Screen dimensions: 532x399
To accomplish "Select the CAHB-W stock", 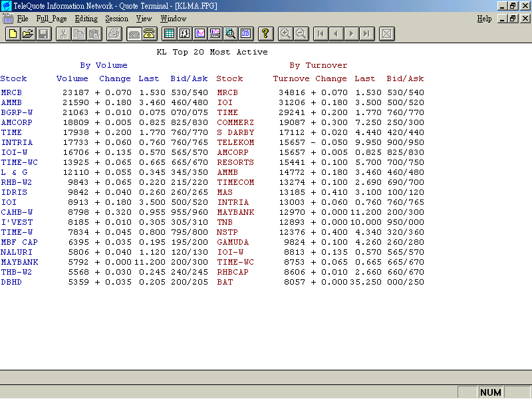I will 17,212.
